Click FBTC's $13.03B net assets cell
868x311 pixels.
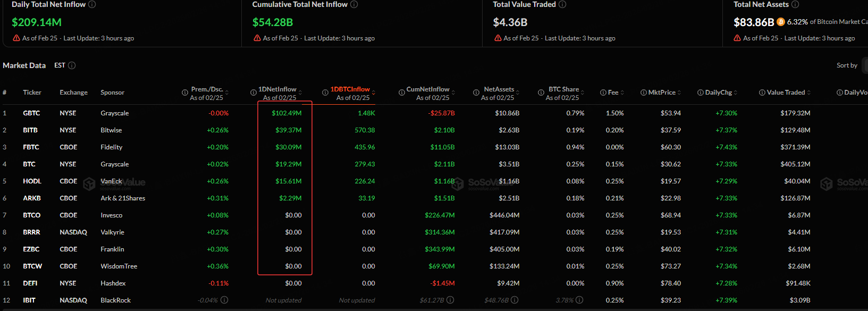[507, 147]
